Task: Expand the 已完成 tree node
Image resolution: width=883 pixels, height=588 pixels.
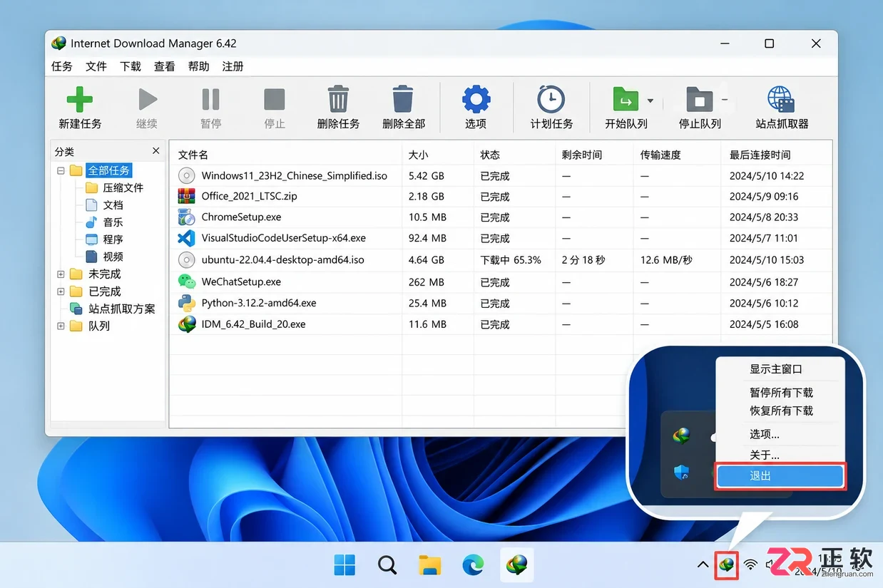Action: pos(61,291)
